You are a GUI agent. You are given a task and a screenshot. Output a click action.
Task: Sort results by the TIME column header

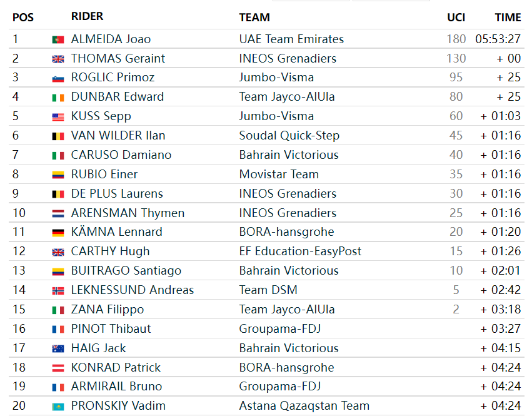tap(508, 18)
